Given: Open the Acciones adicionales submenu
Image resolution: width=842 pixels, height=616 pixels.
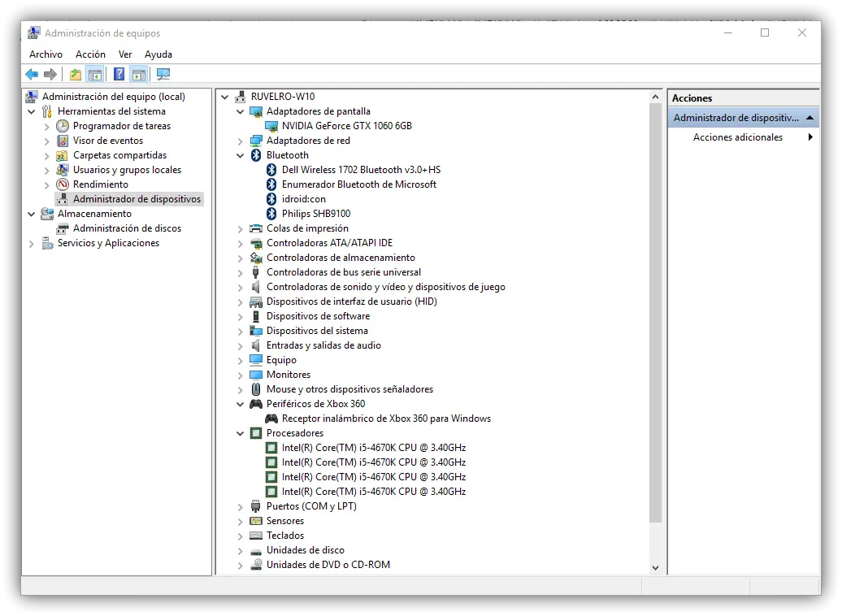Looking at the screenshot, I should 744,137.
